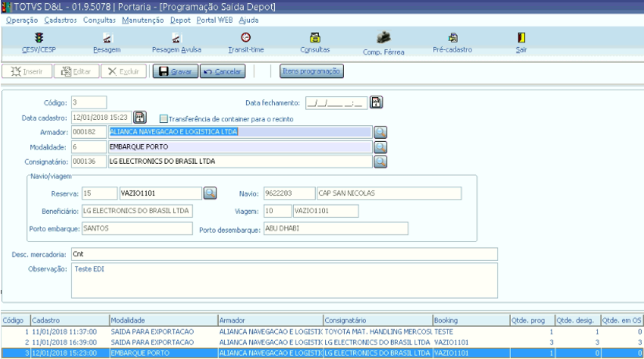Click the Reserva VAZIO1101 field

(x=160, y=194)
